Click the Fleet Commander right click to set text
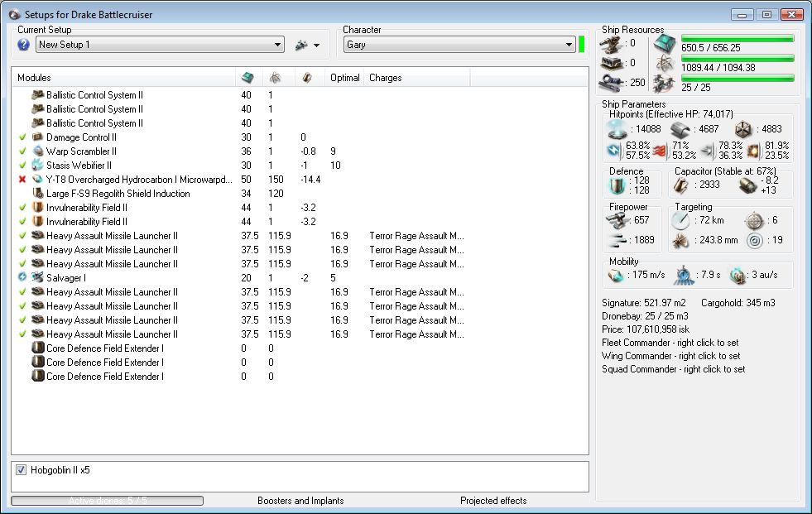The width and height of the screenshot is (812, 514). click(x=670, y=343)
